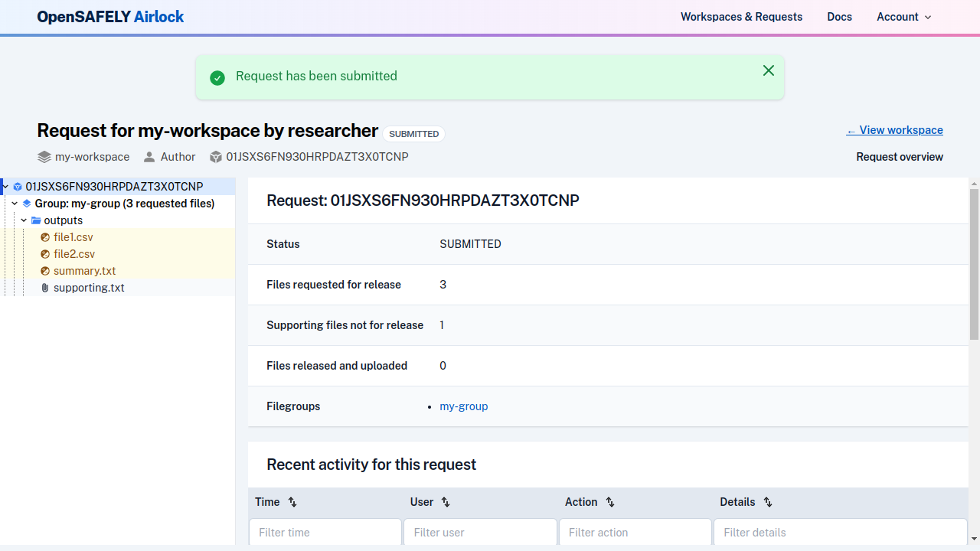Collapse the Group: my-group tree node
The width and height of the screenshot is (980, 551).
point(15,204)
